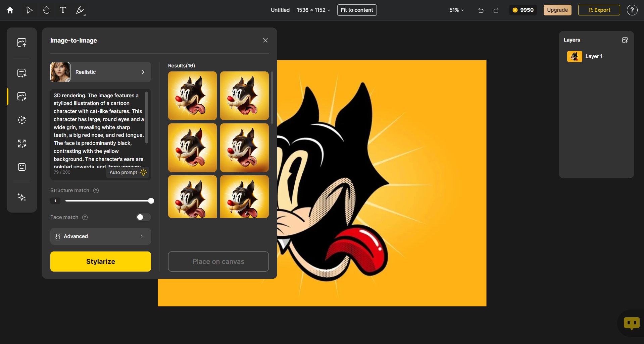Image resolution: width=644 pixels, height=344 pixels.
Task: Open the chat support bubble
Action: click(632, 324)
